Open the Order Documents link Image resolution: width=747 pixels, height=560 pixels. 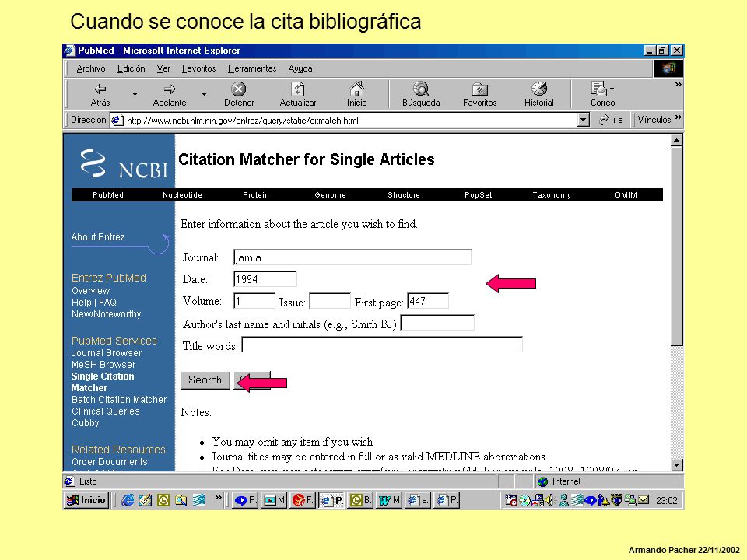(x=110, y=462)
